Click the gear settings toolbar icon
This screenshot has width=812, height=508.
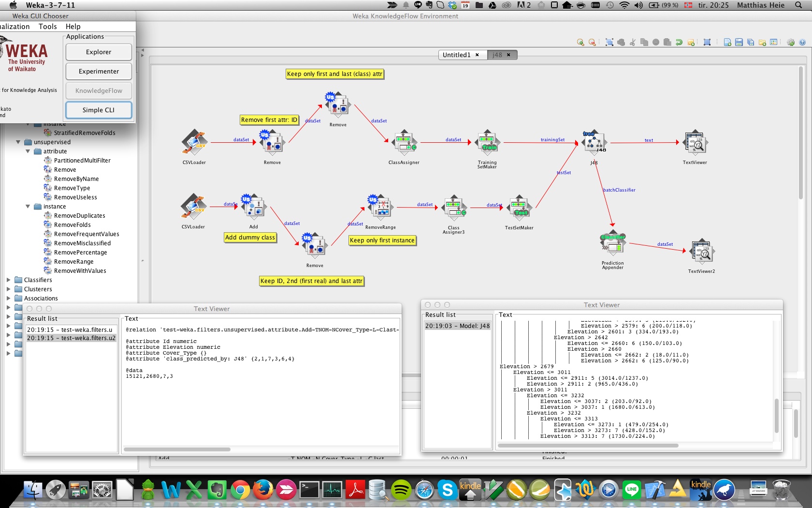(x=791, y=43)
